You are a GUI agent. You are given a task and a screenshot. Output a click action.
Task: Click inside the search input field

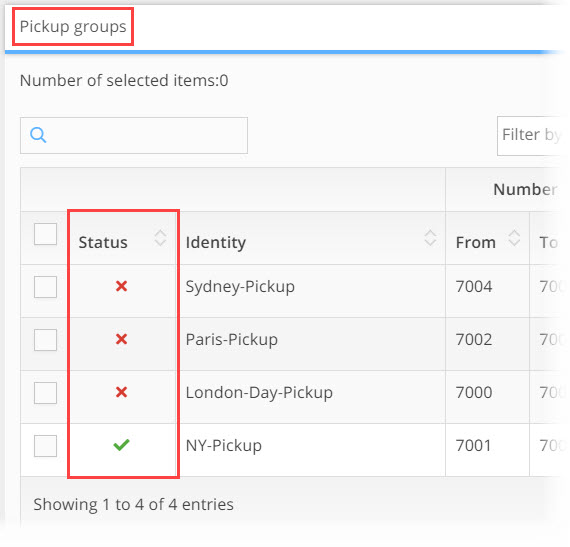click(x=134, y=135)
